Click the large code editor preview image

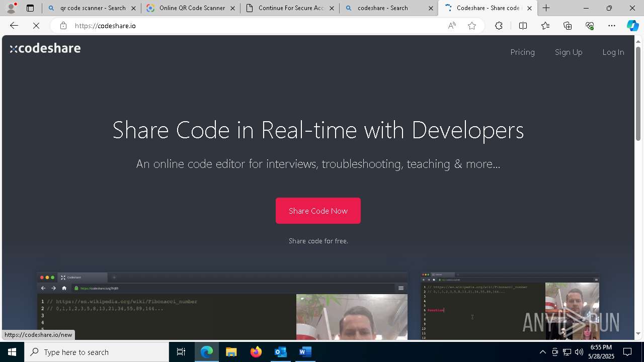point(222,306)
